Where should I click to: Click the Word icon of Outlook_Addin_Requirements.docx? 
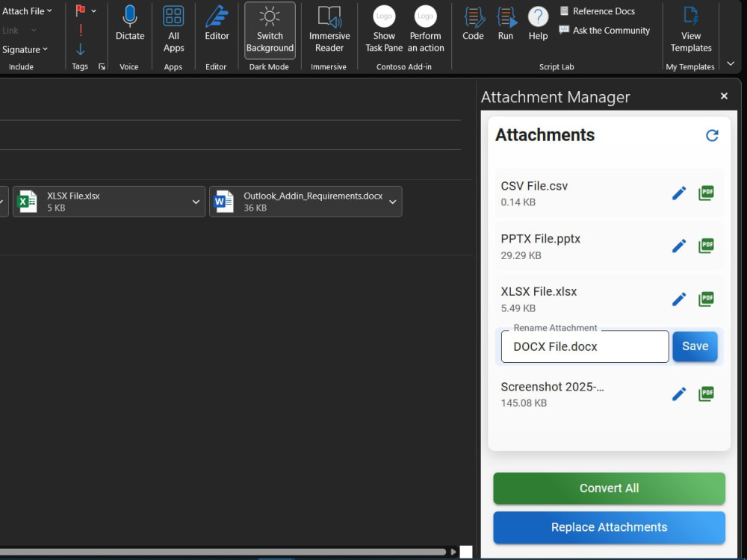223,202
